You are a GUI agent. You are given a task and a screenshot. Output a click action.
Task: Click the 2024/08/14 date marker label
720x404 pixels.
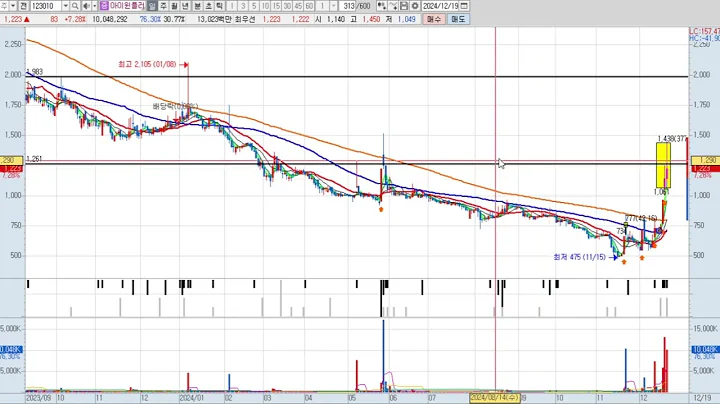pyautogui.click(x=495, y=398)
